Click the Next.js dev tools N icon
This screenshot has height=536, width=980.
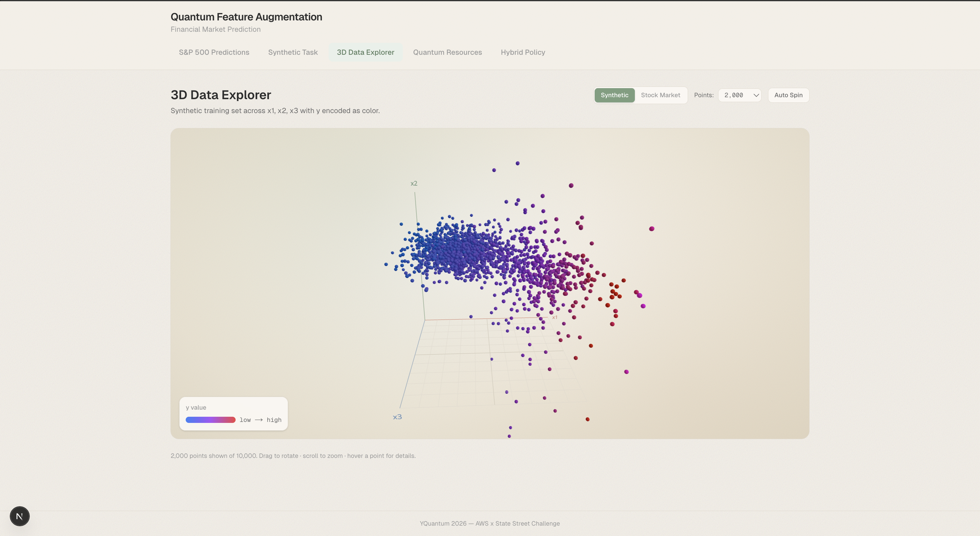[x=19, y=516]
